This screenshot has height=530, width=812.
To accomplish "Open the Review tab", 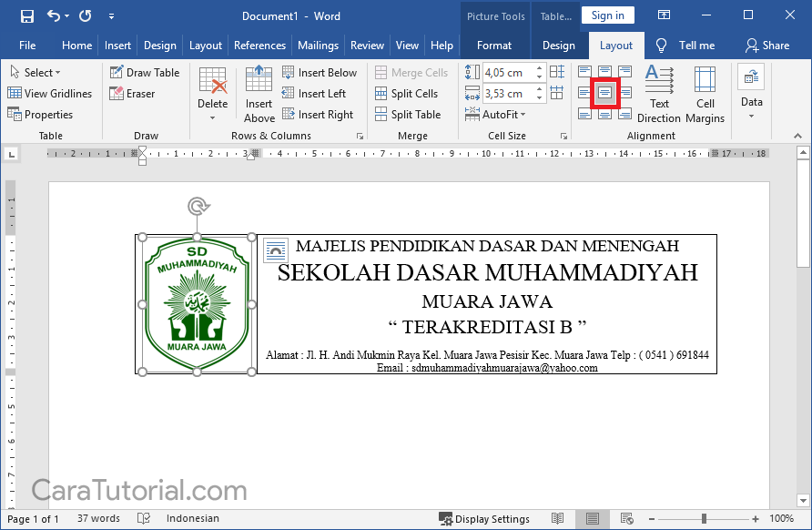I will [x=367, y=46].
